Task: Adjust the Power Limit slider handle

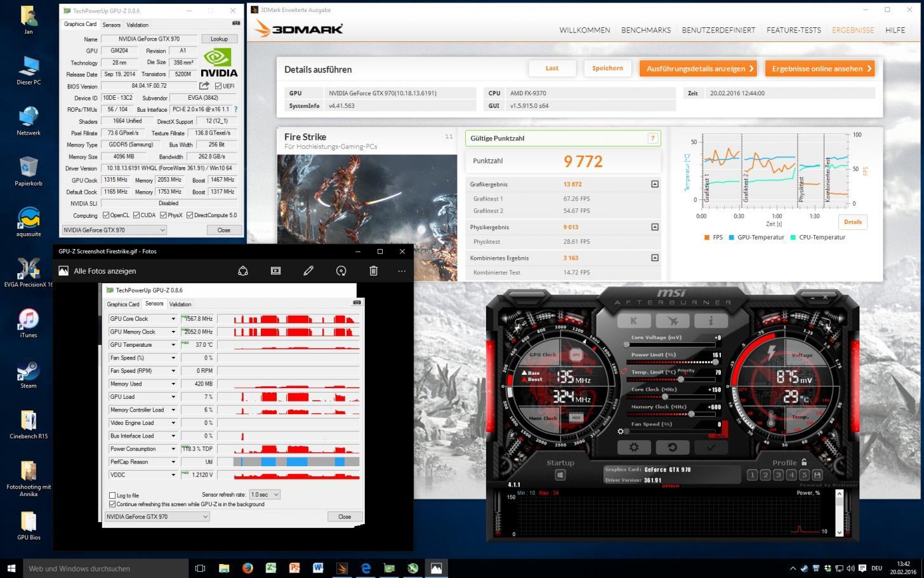Action: [x=715, y=361]
